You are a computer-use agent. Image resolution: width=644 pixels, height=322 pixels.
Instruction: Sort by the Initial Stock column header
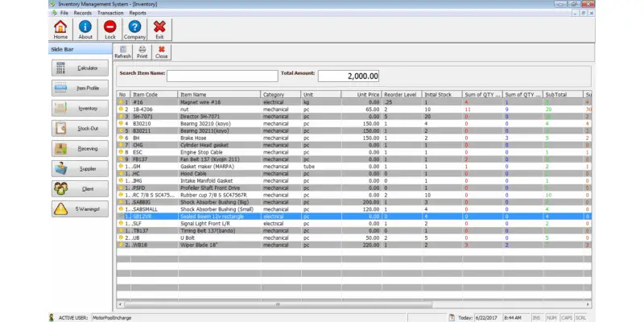click(442, 94)
